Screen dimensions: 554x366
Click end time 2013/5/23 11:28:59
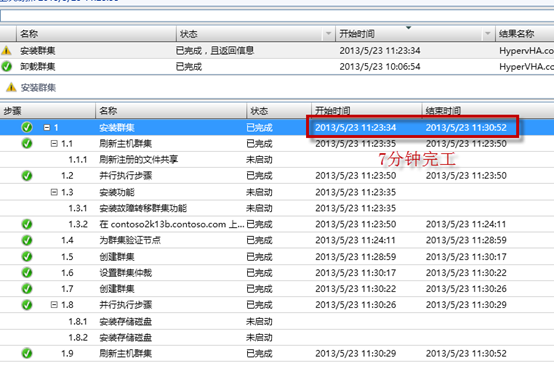(x=466, y=240)
